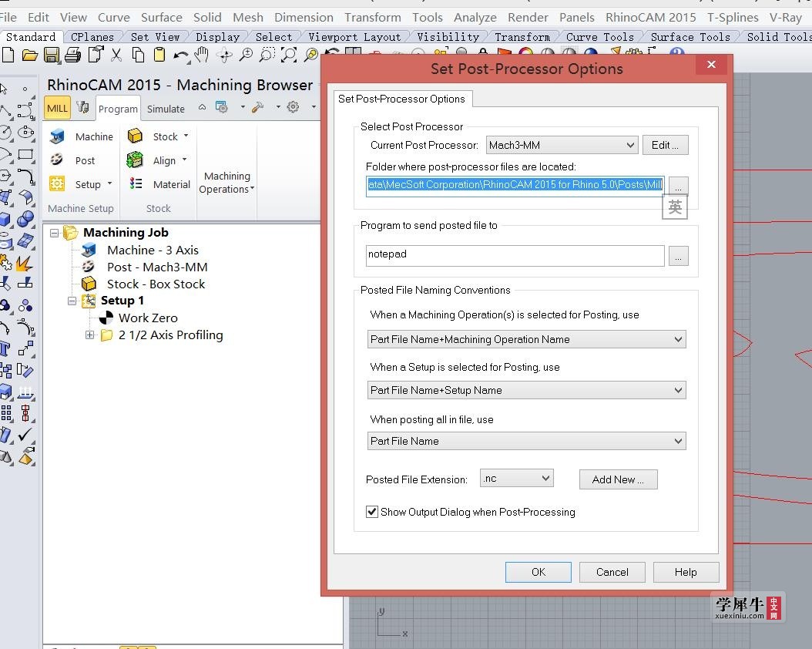Click the Cut scissors icon
The image size is (812, 649).
click(x=116, y=55)
